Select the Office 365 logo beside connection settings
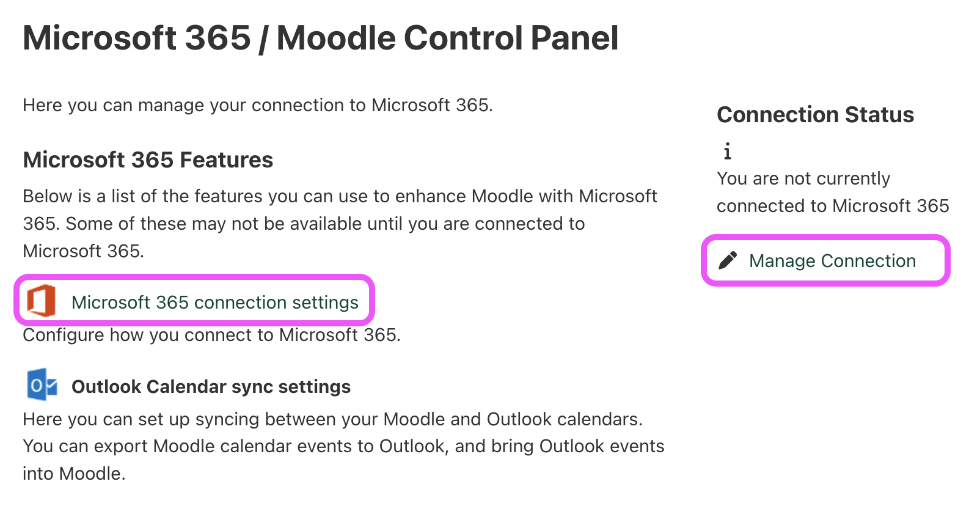This screenshot has width=980, height=506. point(42,301)
